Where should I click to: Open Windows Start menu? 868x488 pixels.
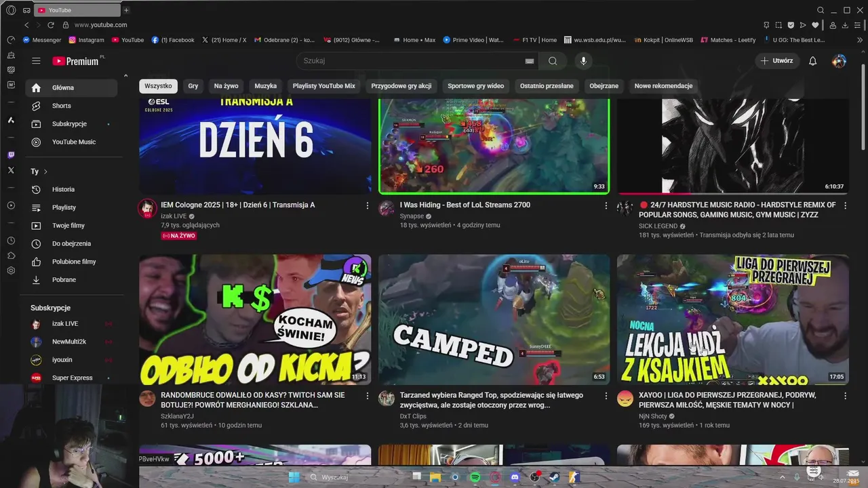294,477
